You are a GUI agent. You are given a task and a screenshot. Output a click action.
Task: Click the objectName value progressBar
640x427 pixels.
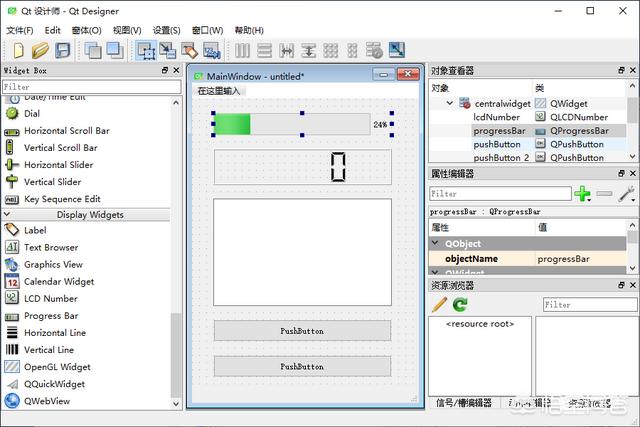[563, 259]
